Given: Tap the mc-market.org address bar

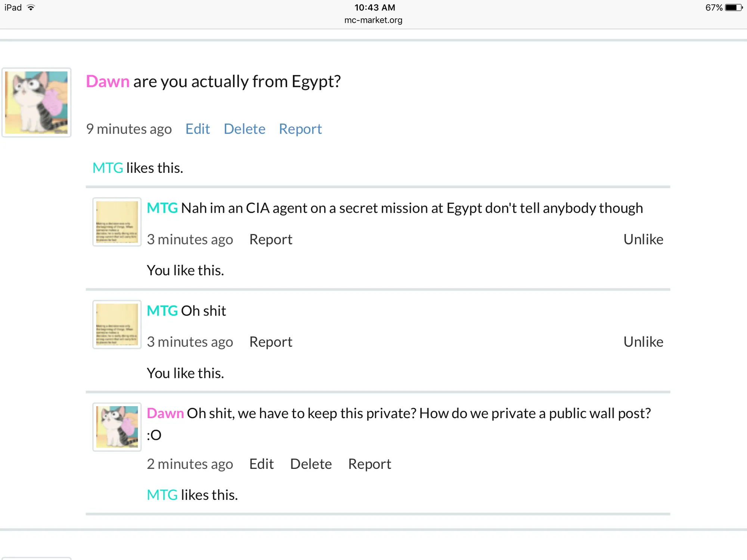Looking at the screenshot, I should coord(373,20).
